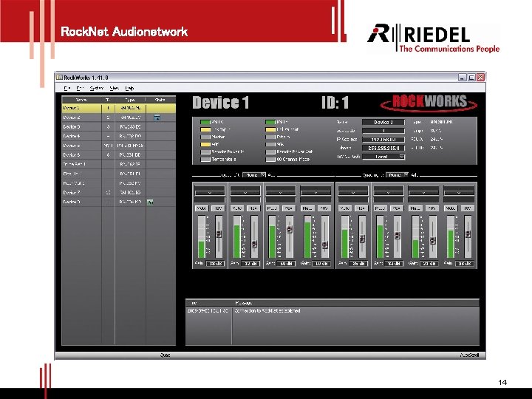
Task: Click the green state icon in the Device 9 row
Action: tap(150, 202)
